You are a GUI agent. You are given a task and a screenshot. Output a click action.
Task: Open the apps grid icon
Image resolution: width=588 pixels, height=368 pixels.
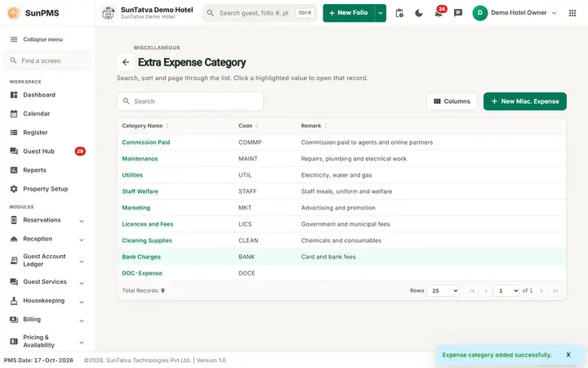pyautogui.click(x=572, y=13)
